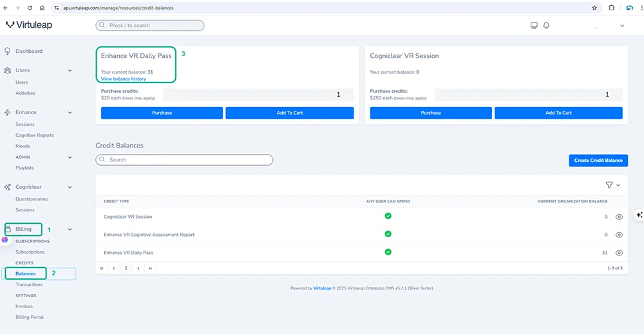Open Invoices under Settings
The height and width of the screenshot is (334, 644).
[24, 306]
